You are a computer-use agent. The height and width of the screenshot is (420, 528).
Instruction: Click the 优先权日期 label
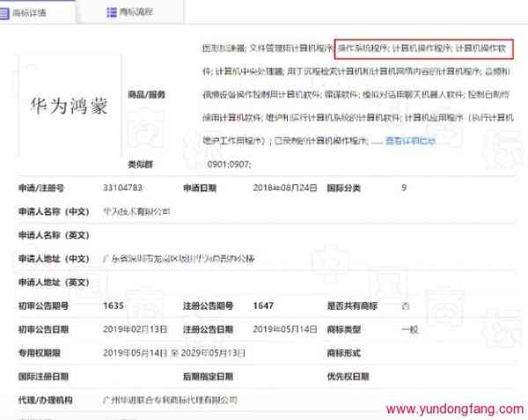pyautogui.click(x=348, y=377)
